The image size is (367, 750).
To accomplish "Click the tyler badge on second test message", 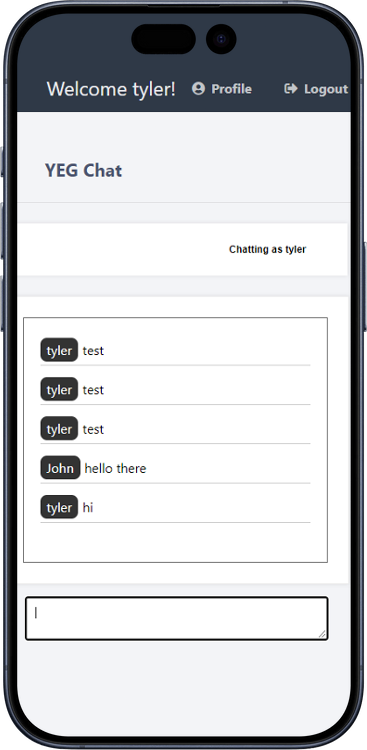I will 59,389.
